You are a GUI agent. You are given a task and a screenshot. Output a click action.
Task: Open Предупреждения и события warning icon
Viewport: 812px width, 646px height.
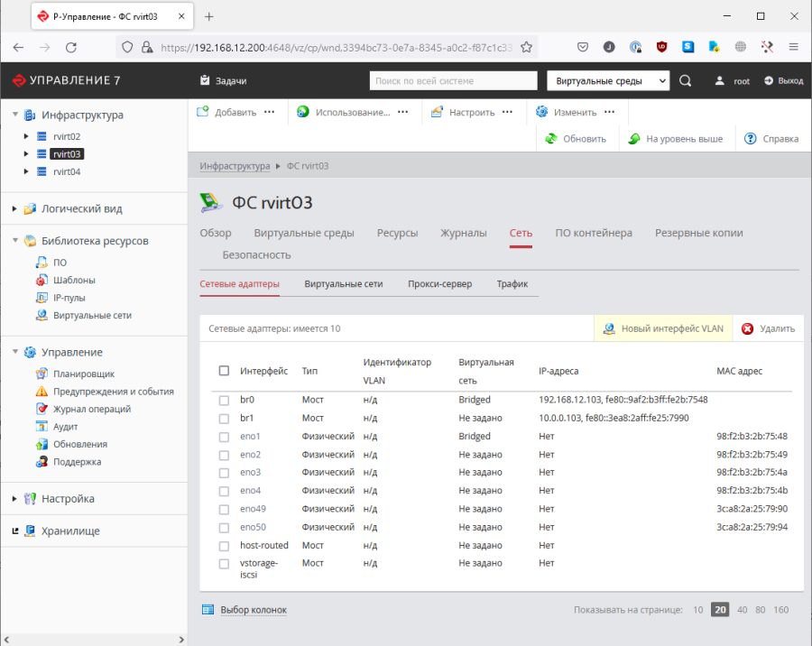pyautogui.click(x=42, y=392)
